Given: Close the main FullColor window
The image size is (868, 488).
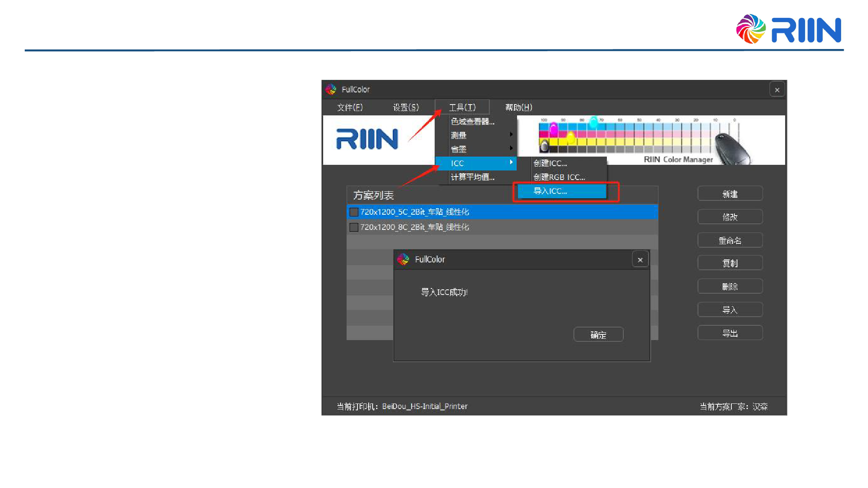Looking at the screenshot, I should tap(777, 90).
